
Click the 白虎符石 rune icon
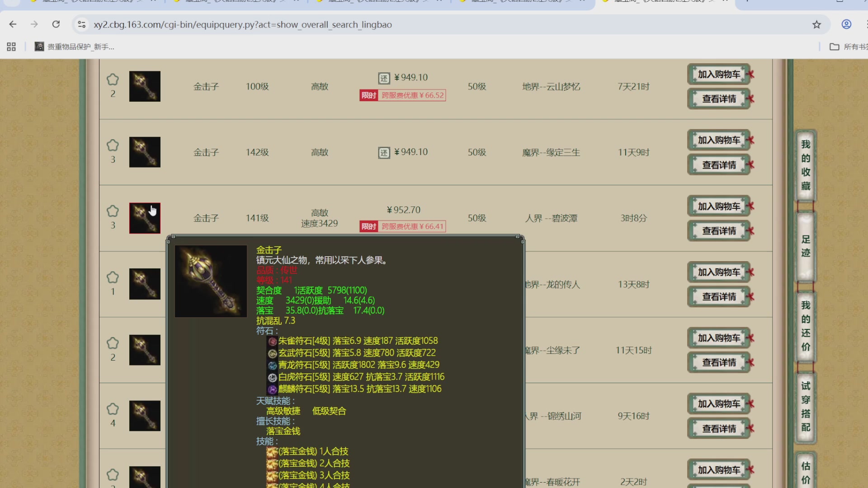(x=273, y=377)
